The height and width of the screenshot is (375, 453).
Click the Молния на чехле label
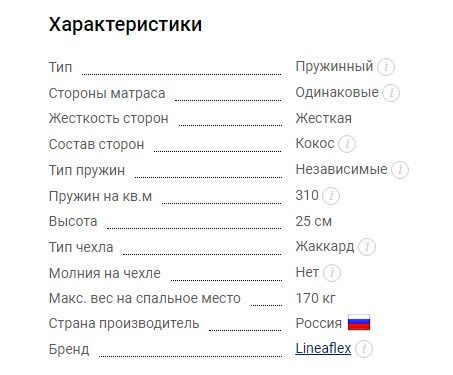tap(105, 273)
